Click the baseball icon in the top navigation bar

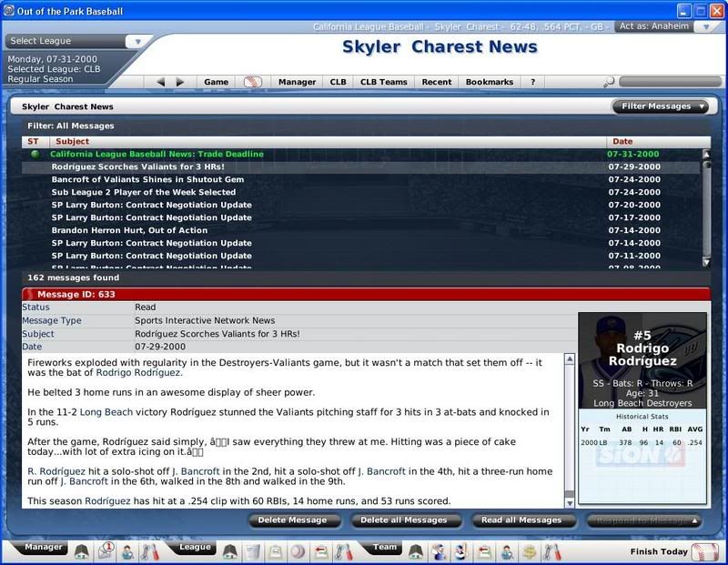pyautogui.click(x=253, y=82)
